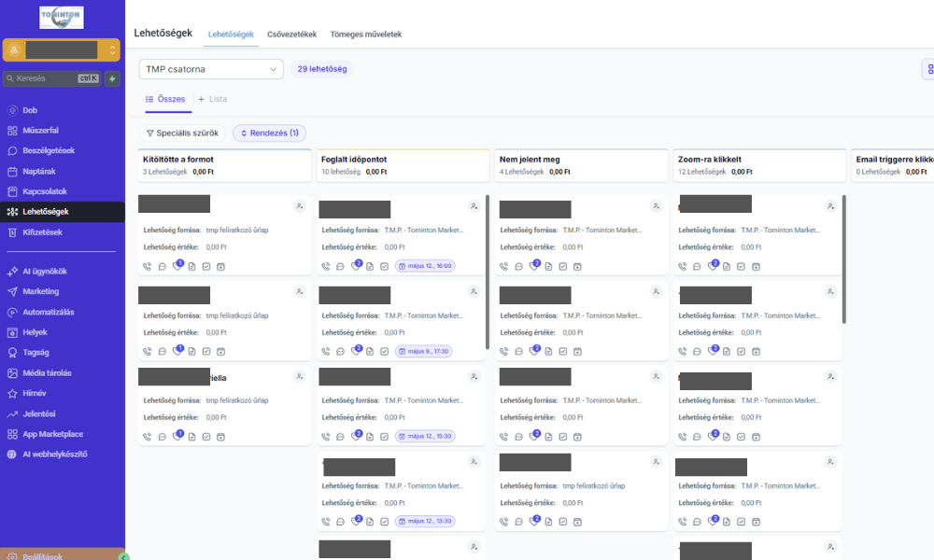Expand the account switcher in the sidebar
The width and height of the screenshot is (934, 560).
112,49
